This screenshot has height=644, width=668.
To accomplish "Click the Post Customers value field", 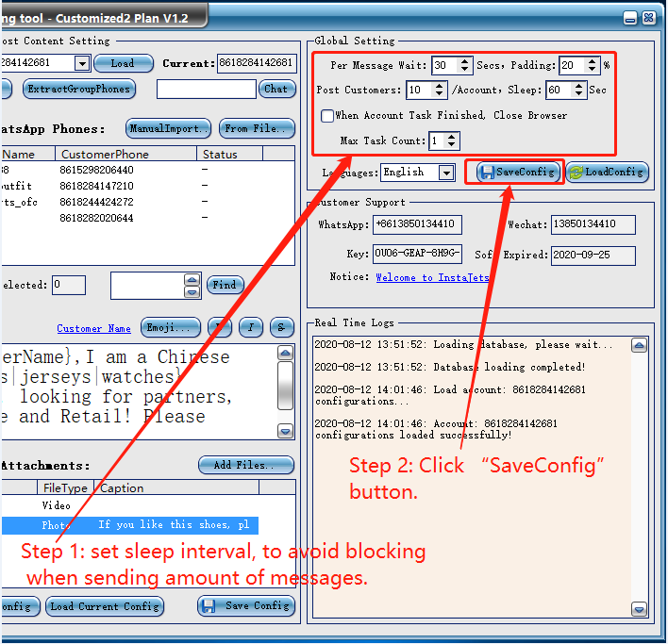I will pos(420,91).
